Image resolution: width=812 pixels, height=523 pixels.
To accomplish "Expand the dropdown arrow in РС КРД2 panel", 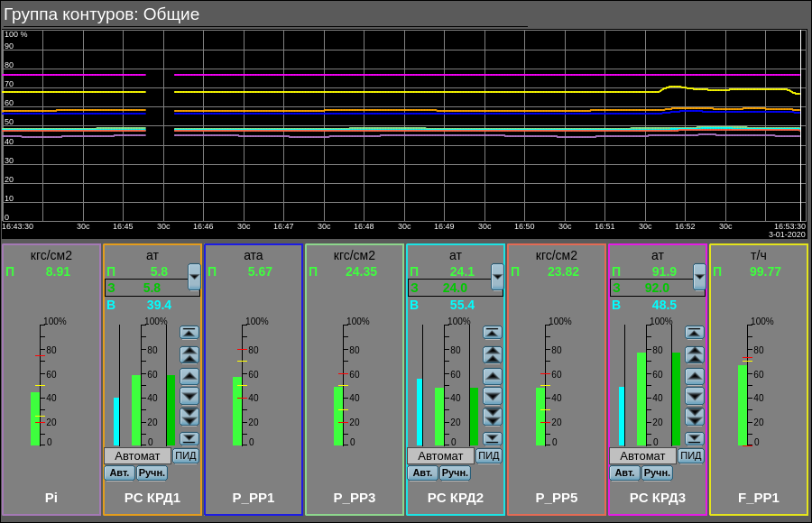I will 497,276.
